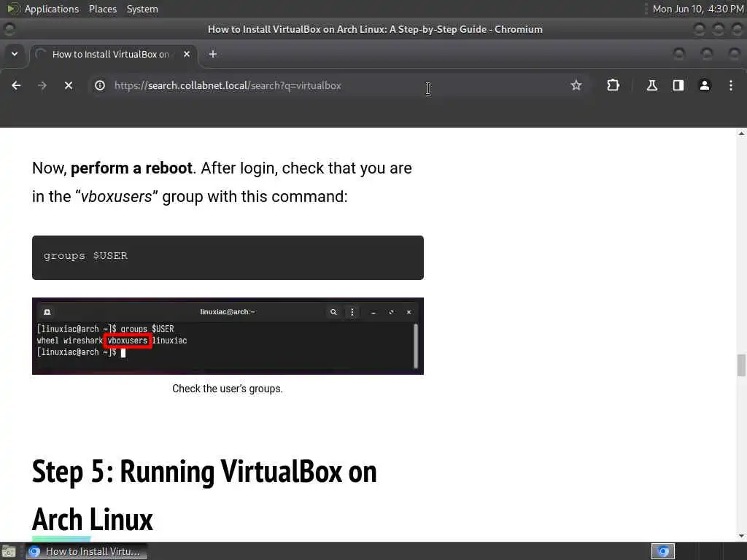Screen dimensions: 747x560
Task: Click the forward navigation arrow
Action: (42, 86)
